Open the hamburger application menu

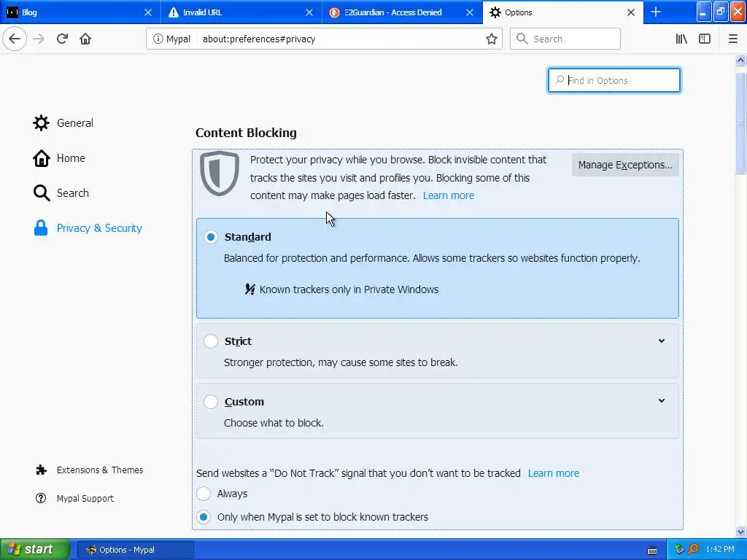(x=732, y=39)
